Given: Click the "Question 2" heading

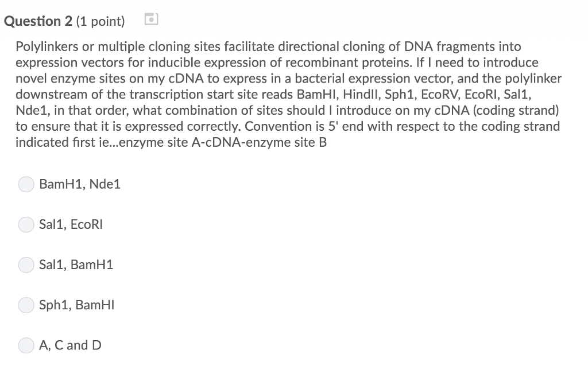Looking at the screenshot, I should [x=37, y=21].
